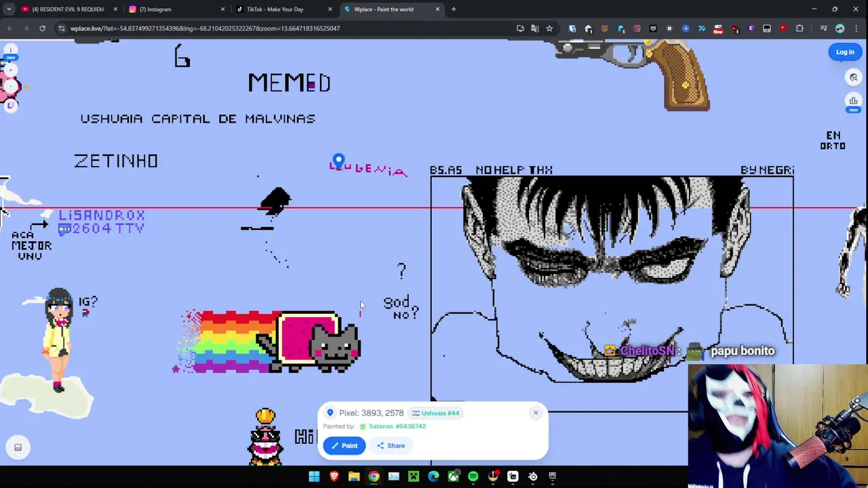868x488 pixels.
Task: Open Microsoft Edge from taskbar
Action: 433,476
